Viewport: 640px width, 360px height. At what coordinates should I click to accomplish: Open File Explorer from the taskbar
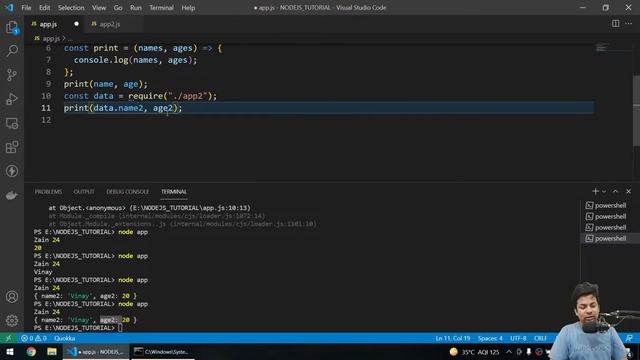click(52, 351)
